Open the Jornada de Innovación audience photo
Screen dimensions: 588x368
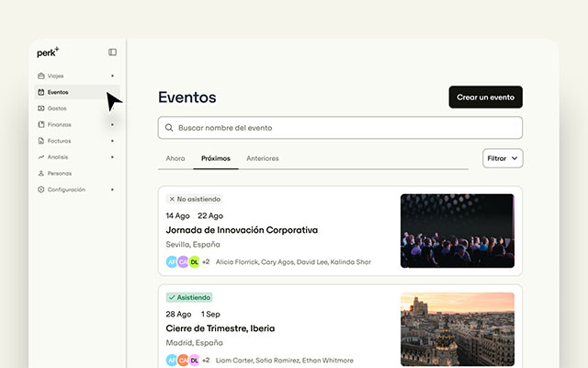click(x=457, y=230)
